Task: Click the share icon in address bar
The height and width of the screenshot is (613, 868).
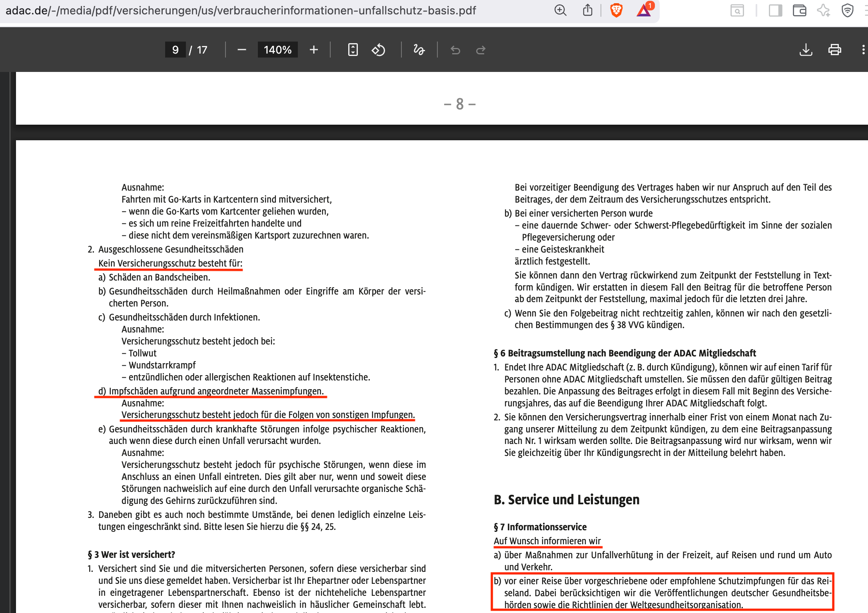Action: tap(587, 10)
